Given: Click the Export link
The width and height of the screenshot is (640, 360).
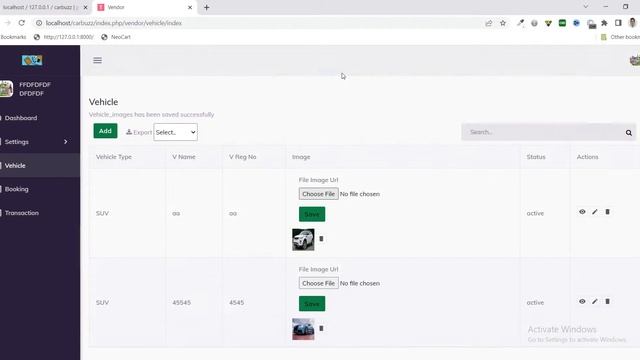Looking at the screenshot, I should (x=139, y=132).
